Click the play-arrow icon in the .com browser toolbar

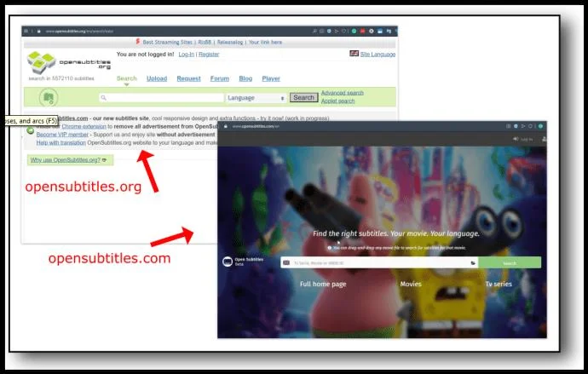[x=523, y=126]
